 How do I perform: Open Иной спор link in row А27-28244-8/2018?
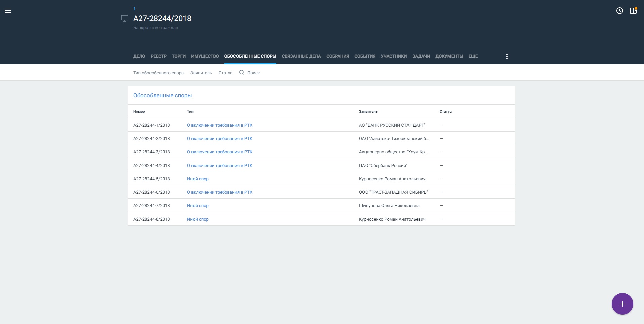[x=198, y=219]
